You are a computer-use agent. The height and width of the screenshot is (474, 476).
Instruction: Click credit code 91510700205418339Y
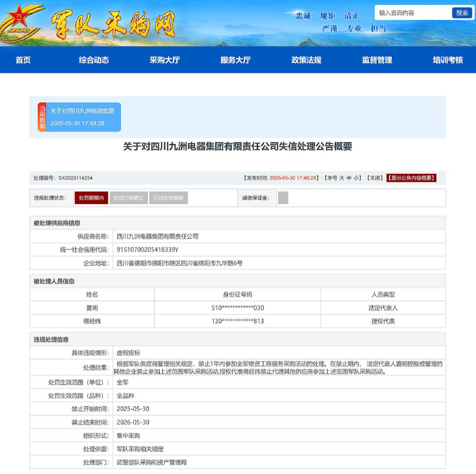147,250
